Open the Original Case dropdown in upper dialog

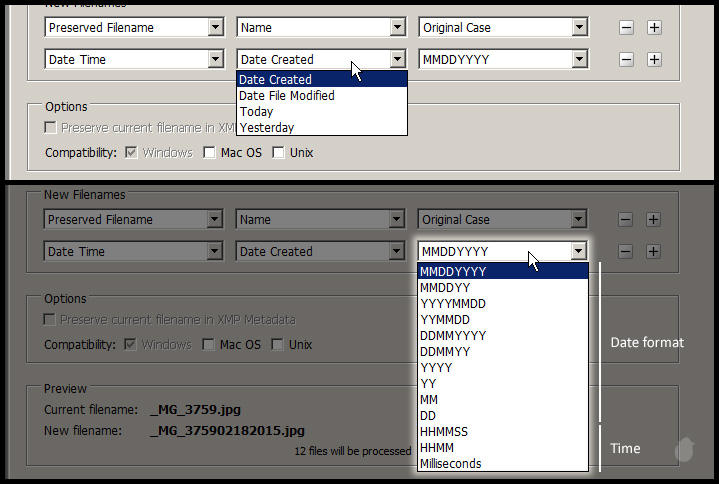[x=579, y=28]
